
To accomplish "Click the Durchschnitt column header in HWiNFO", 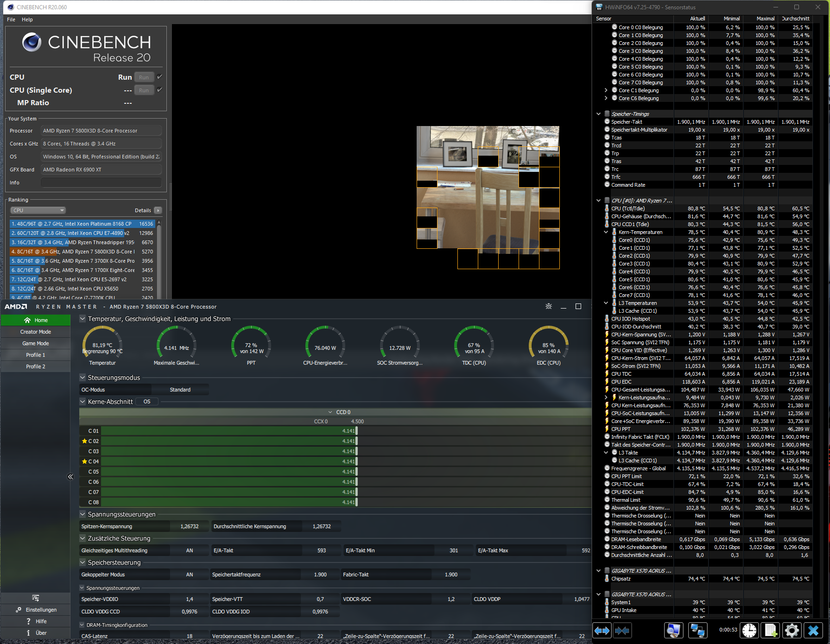I will 796,19.
